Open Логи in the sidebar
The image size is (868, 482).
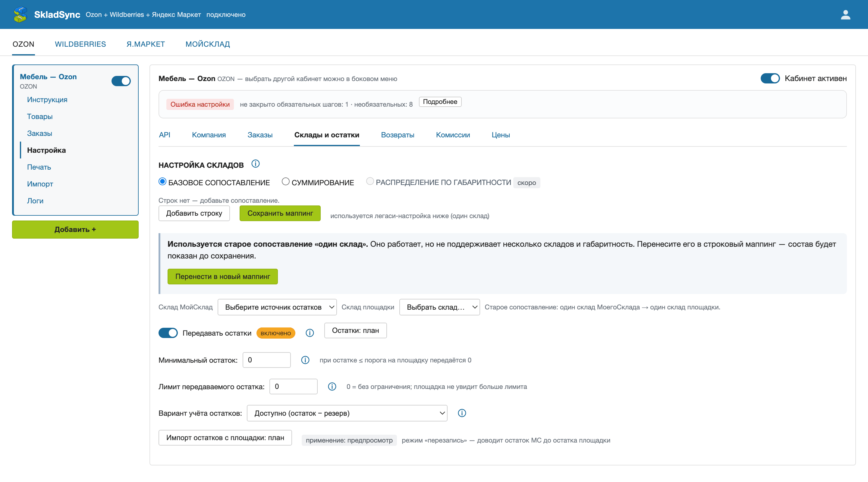point(35,201)
